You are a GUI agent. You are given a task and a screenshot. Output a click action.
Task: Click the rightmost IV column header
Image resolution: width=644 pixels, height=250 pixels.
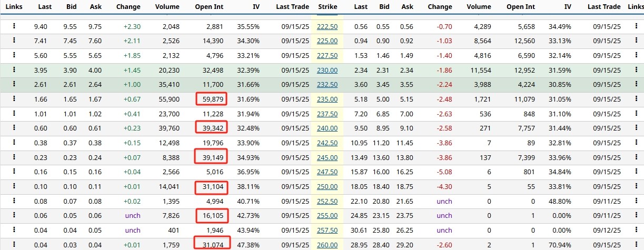pos(567,7)
